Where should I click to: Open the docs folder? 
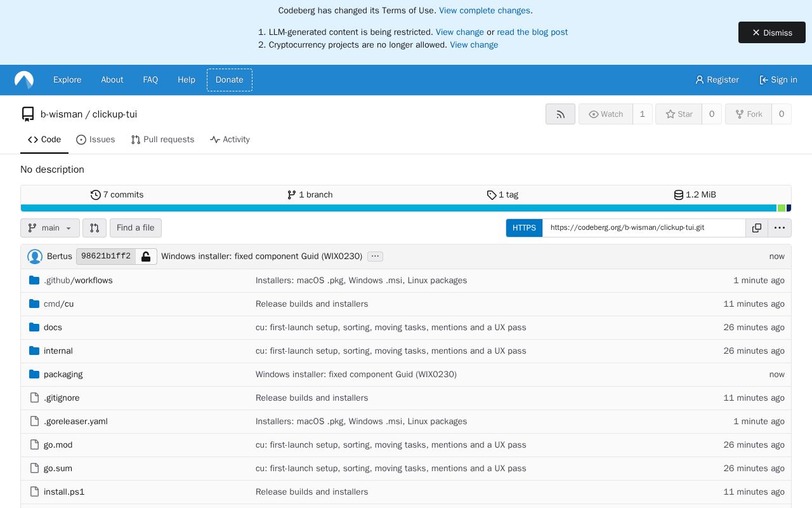(53, 328)
